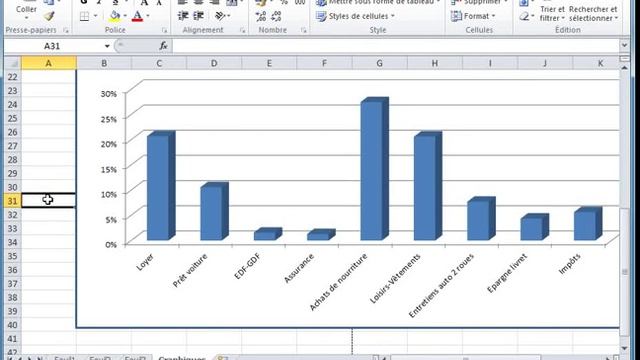Image resolution: width=640 pixels, height=360 pixels.
Task: Open the Orientation dropdown arrow
Action: (x=229, y=16)
